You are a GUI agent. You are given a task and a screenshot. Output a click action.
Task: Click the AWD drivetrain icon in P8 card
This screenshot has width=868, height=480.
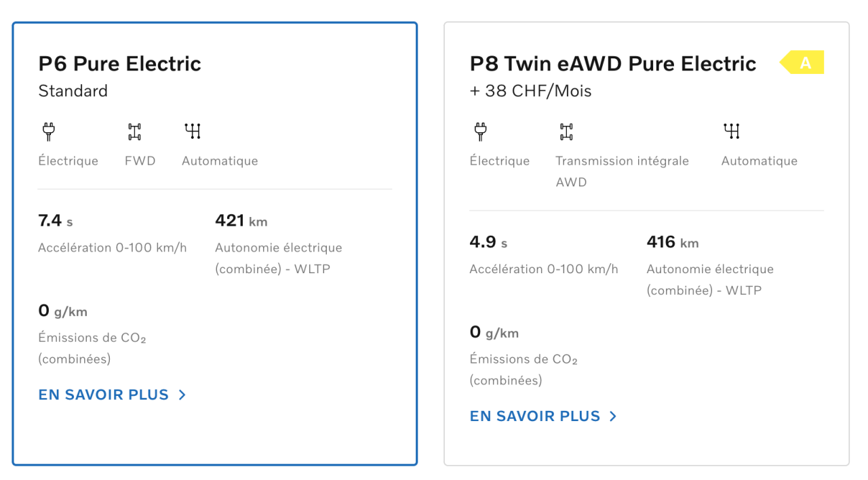coord(566,132)
